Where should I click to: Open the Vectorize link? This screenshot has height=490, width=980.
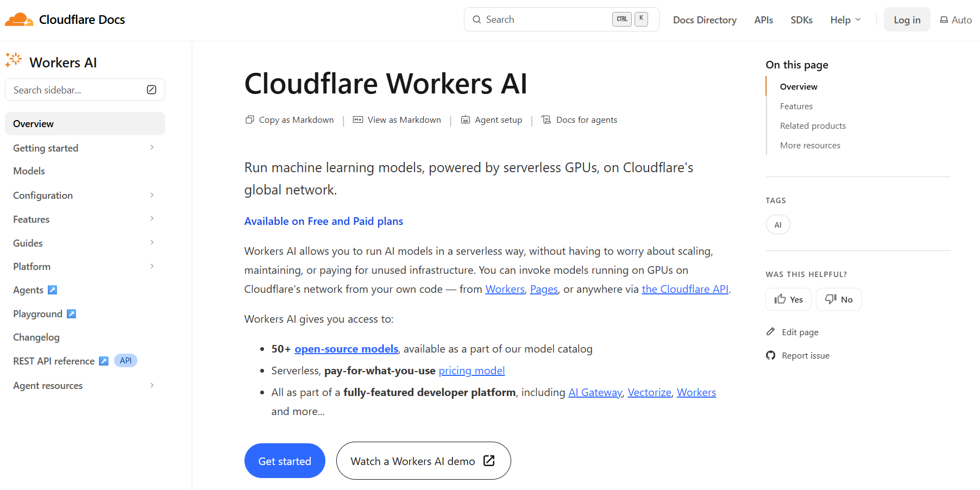(650, 392)
